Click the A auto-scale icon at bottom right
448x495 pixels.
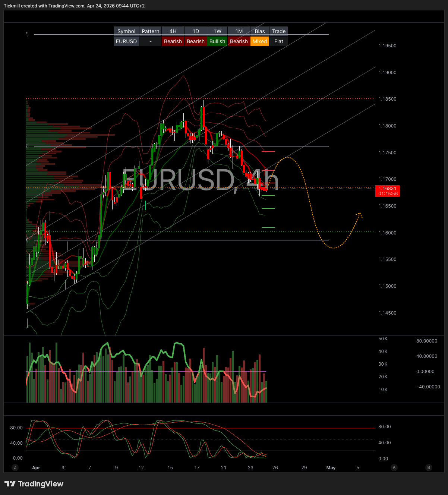tap(394, 467)
